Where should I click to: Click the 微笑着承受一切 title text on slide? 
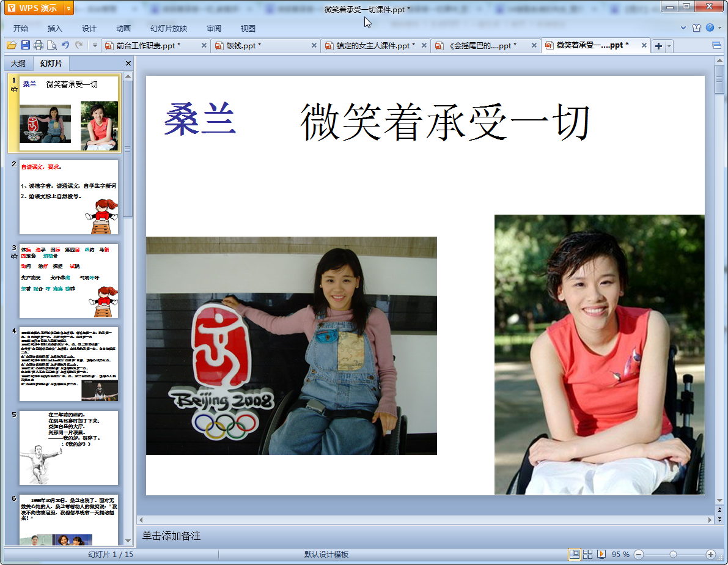(x=445, y=122)
